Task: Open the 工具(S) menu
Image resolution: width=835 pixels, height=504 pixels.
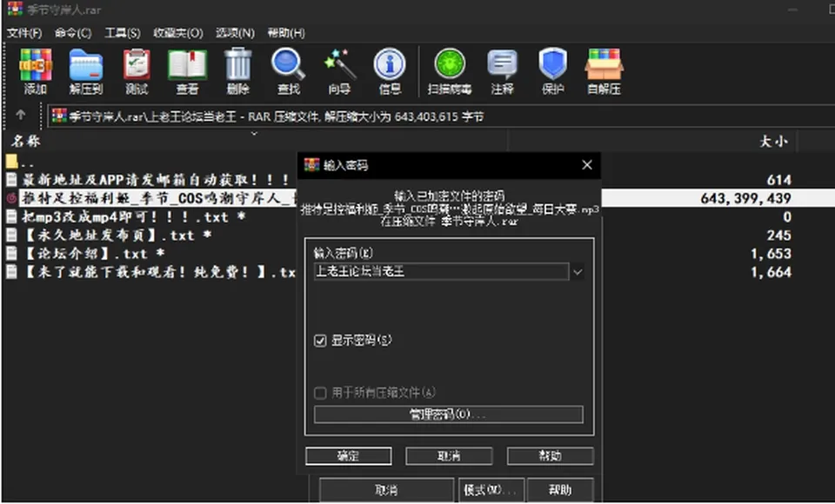Action: click(x=123, y=33)
